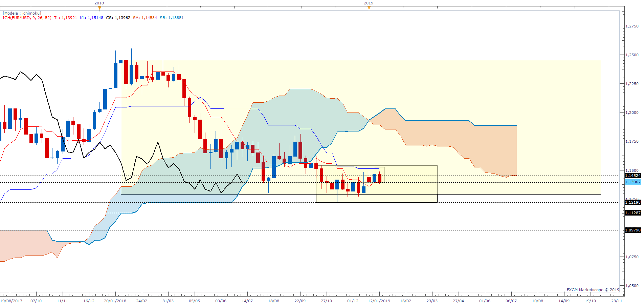
Task: Click the 1,0500 price axis label
Action: coord(632,286)
